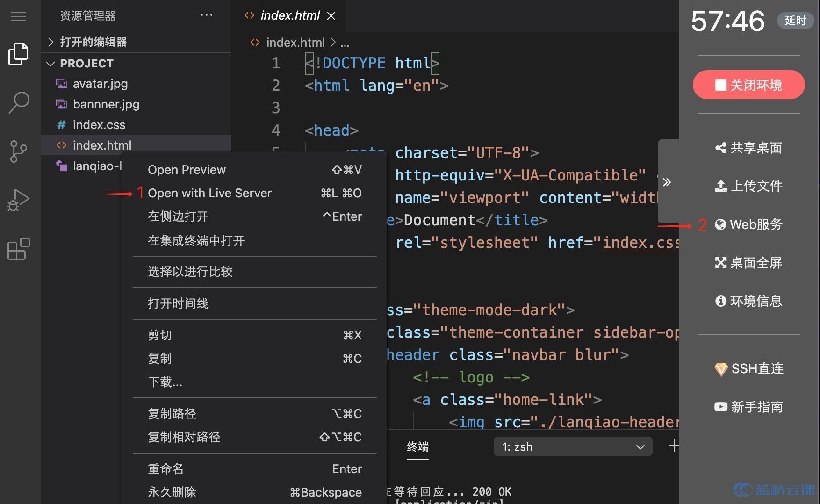
Task: Select 在集成终端中打开 menu item
Action: 255,241
